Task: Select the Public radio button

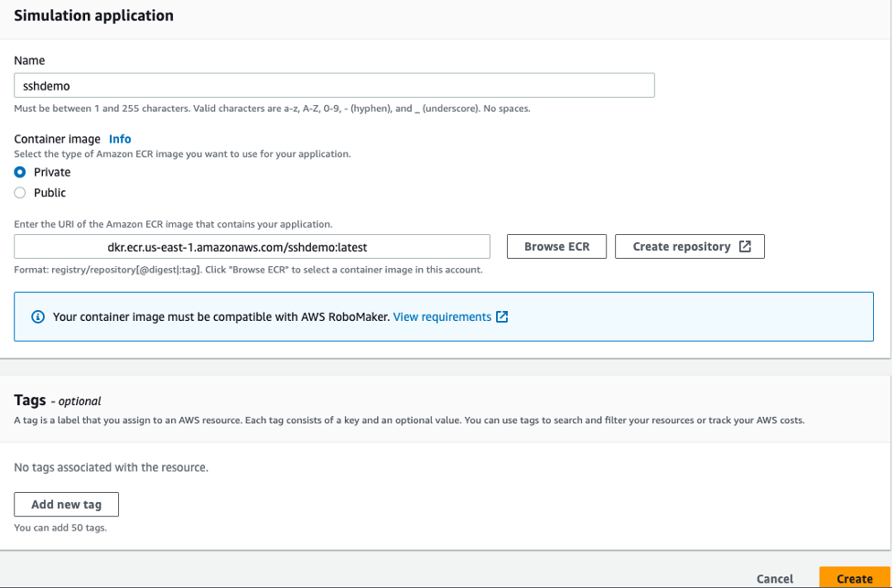Action: pos(19,192)
